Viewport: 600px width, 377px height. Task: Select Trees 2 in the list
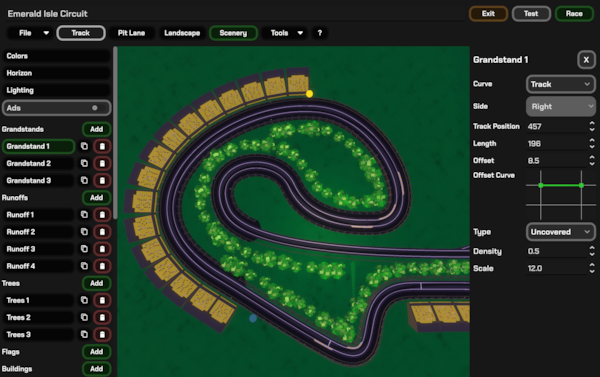coord(38,317)
